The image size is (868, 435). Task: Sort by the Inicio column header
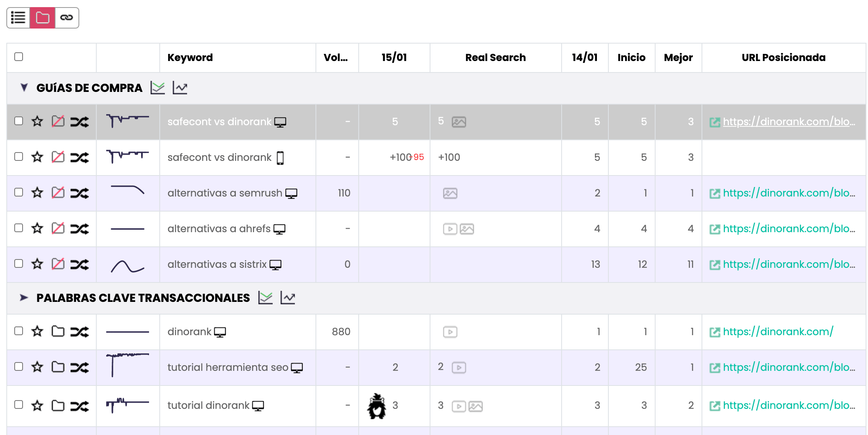coord(631,57)
